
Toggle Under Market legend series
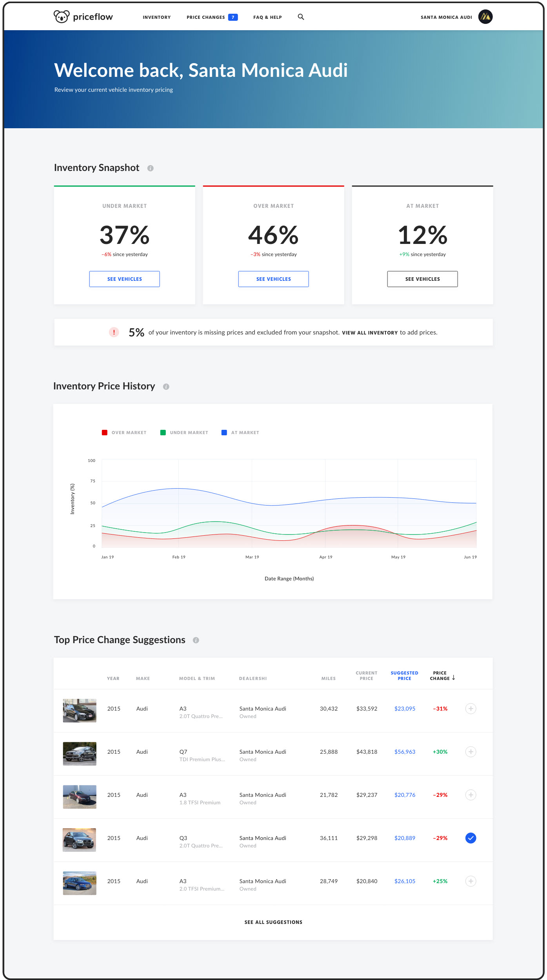pos(184,433)
